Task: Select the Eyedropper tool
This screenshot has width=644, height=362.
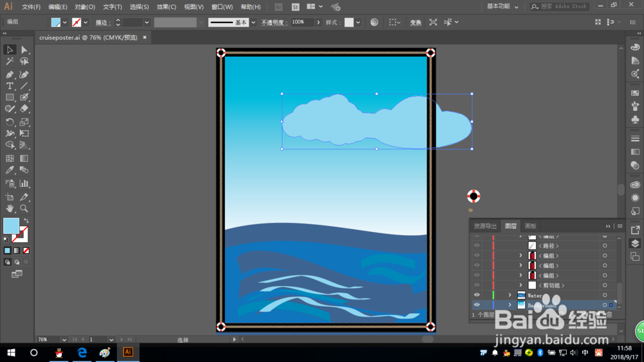Action: (10, 169)
